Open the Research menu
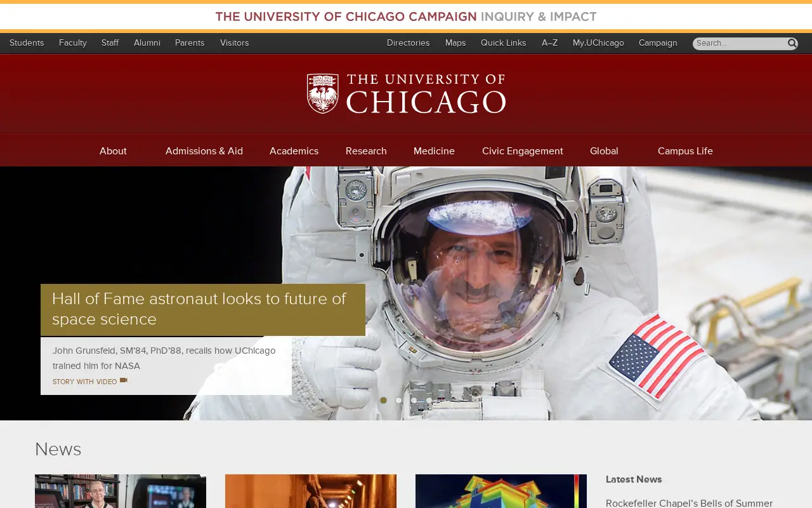Viewport: 812px width, 508px height. pos(366,150)
